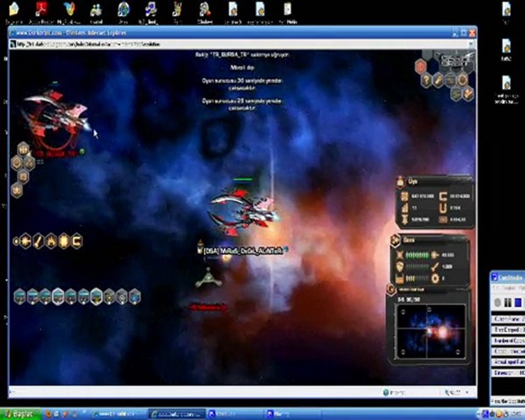Click the first ammo slot in hotbar
Image resolution: width=525 pixels, height=420 pixels.
tap(20, 296)
